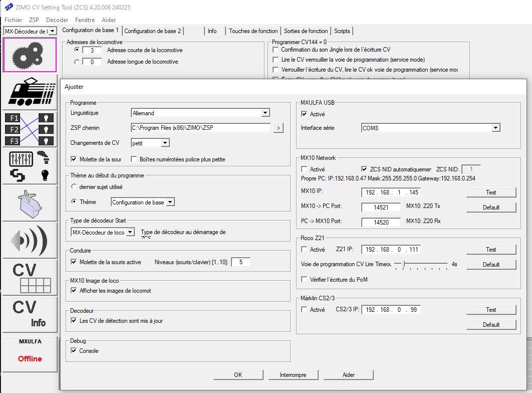The image size is (532, 393).
Task: Enable MX10 Network Activé checkbox
Action: (x=304, y=169)
